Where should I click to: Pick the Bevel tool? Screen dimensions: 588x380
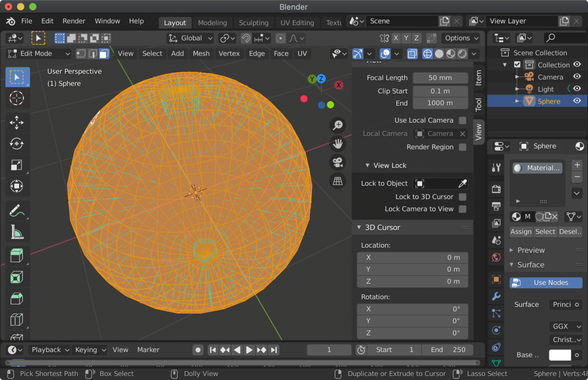point(17,299)
